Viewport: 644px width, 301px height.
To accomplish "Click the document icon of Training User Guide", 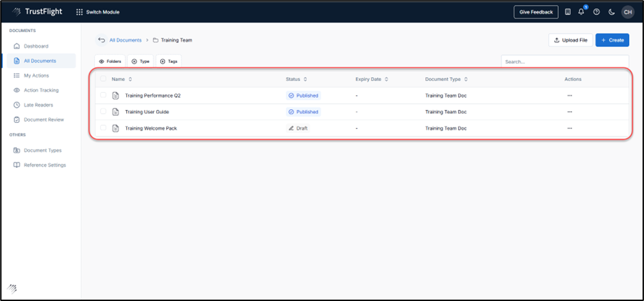I will 116,112.
